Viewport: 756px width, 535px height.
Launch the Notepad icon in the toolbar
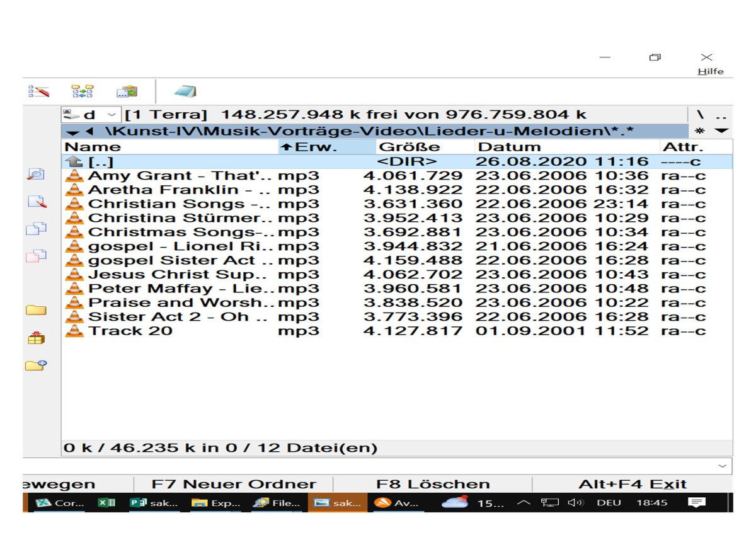(185, 92)
